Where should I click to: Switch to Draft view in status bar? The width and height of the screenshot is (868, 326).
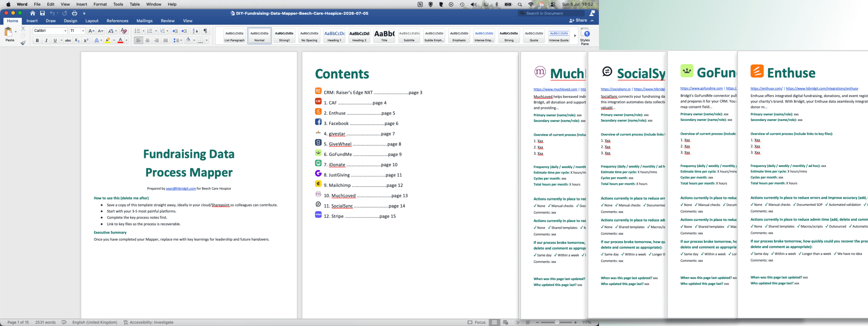(528, 322)
